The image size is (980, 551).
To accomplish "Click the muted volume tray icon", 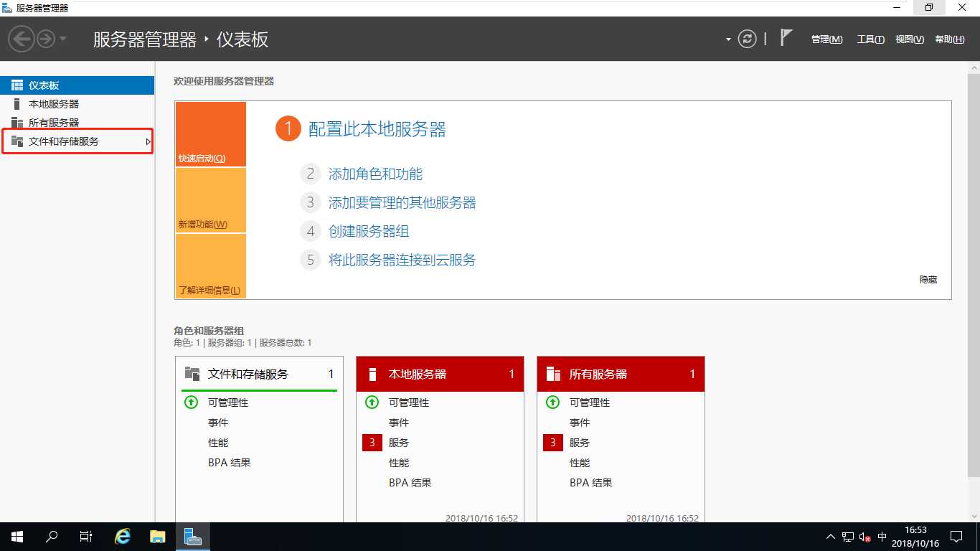I will click(x=864, y=537).
